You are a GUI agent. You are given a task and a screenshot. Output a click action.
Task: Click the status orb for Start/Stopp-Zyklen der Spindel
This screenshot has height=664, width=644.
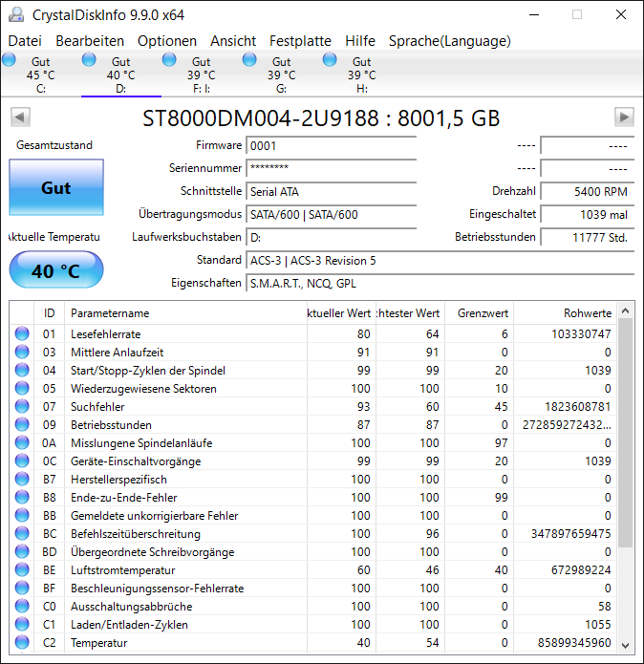[x=22, y=370]
